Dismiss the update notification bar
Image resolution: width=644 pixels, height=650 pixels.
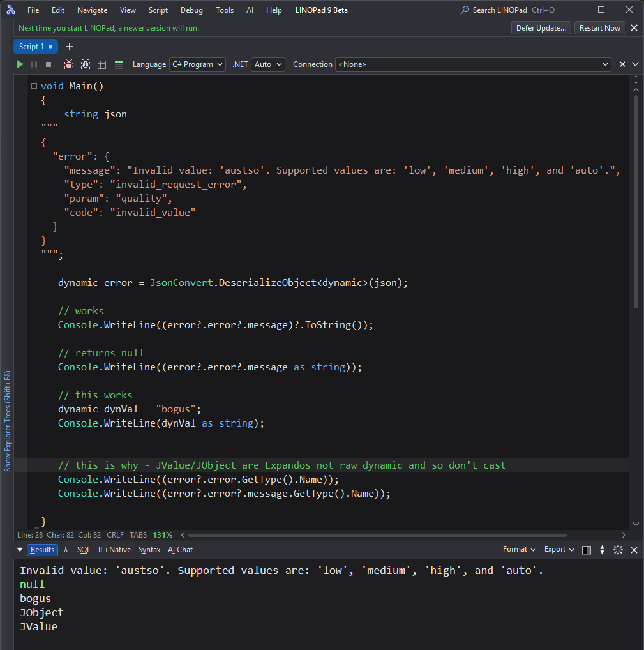[634, 27]
